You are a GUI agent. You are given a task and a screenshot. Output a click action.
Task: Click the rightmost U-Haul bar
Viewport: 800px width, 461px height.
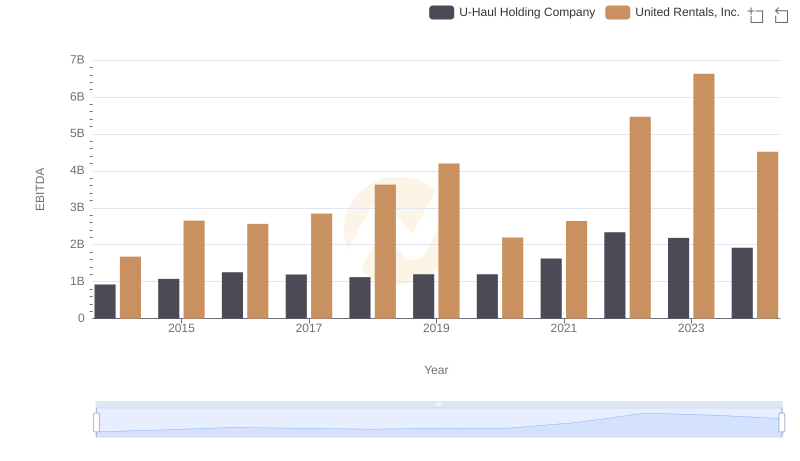742,283
